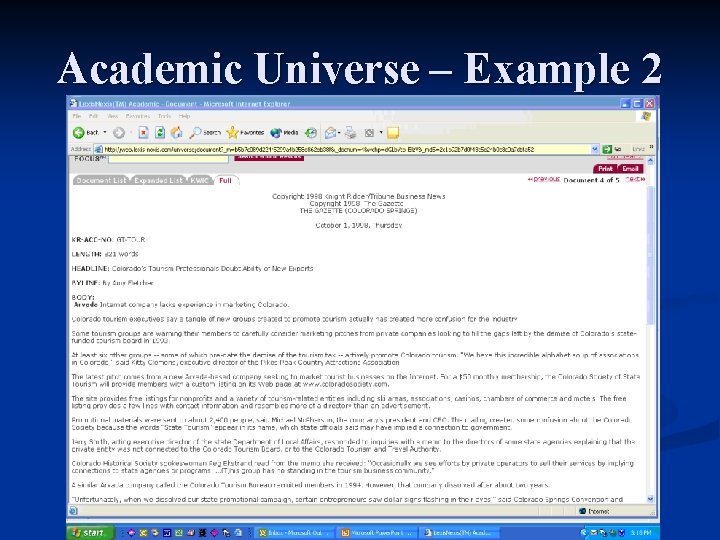Click the taskbar clock
720x540 pixels.
tap(641, 533)
